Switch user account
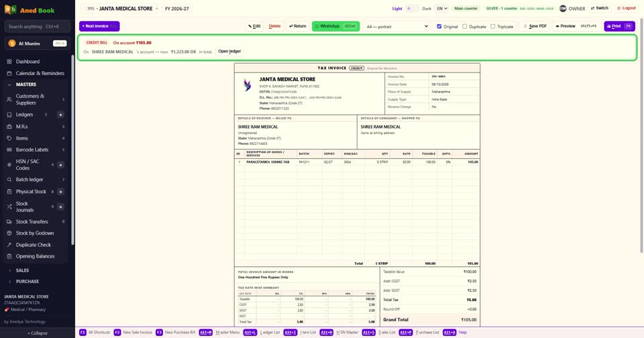 coord(600,8)
